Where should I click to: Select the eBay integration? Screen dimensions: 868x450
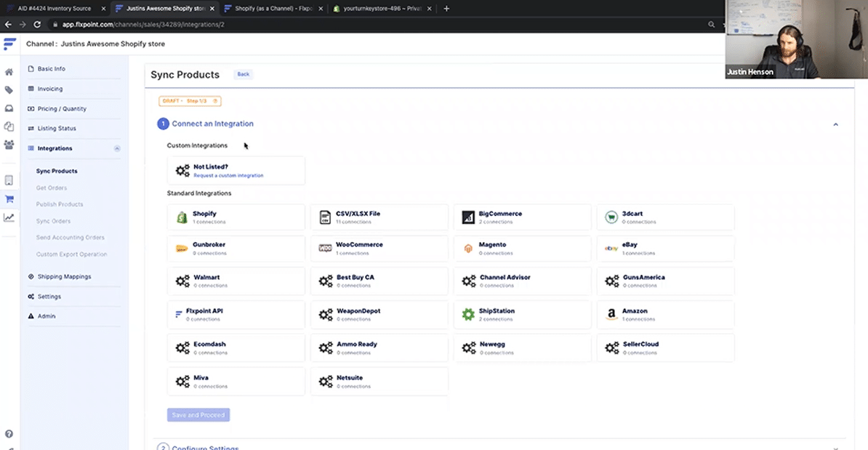click(665, 249)
